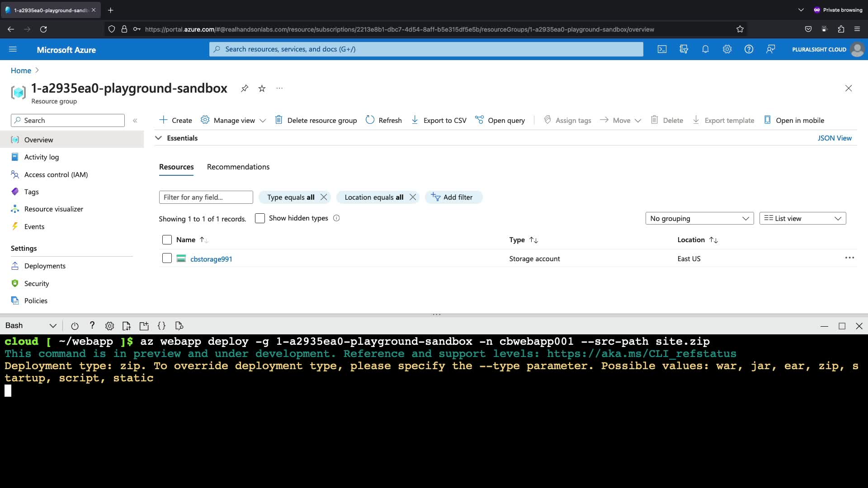The height and width of the screenshot is (488, 868).
Task: Add resource group to favorites star
Action: coord(262,88)
